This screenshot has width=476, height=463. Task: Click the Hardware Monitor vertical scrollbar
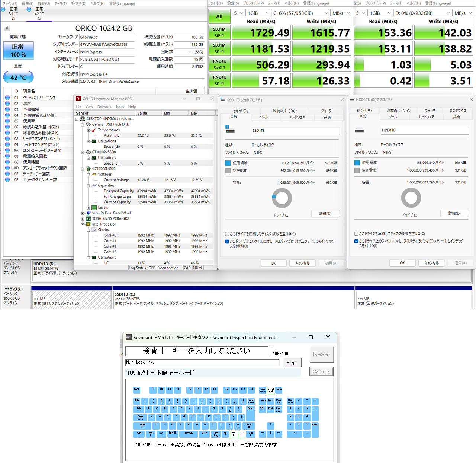tap(215, 167)
